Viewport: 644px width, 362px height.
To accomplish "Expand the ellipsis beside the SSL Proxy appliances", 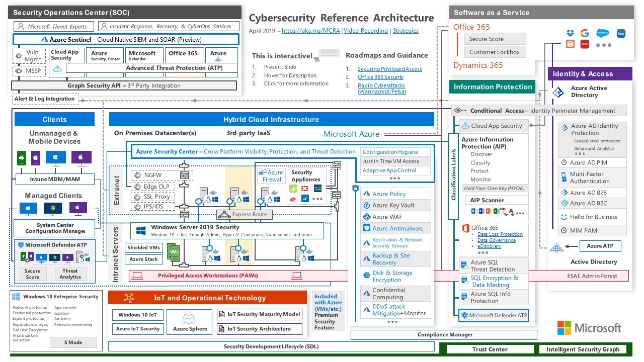I will [x=317, y=198].
